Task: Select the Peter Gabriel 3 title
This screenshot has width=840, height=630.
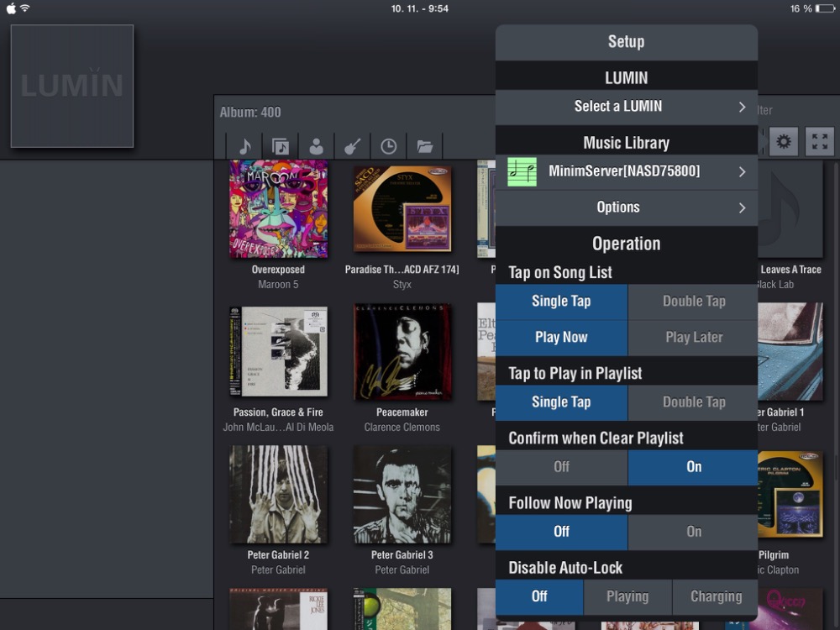Action: point(402,555)
